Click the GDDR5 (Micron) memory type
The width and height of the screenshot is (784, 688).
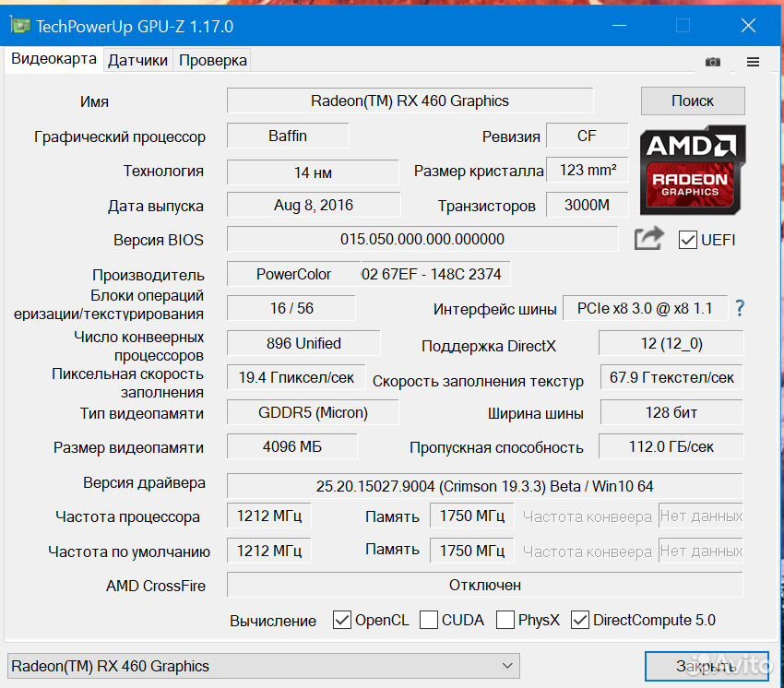point(313,412)
